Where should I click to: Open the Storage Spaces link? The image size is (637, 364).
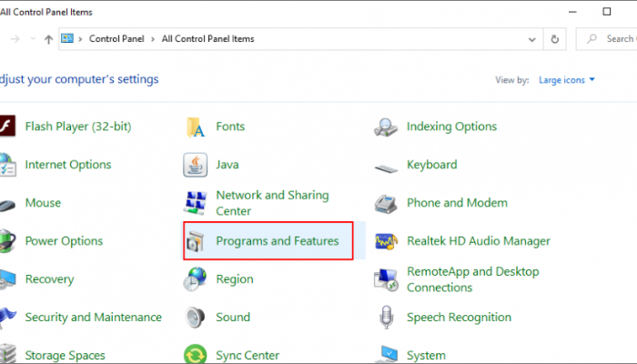[65, 356]
